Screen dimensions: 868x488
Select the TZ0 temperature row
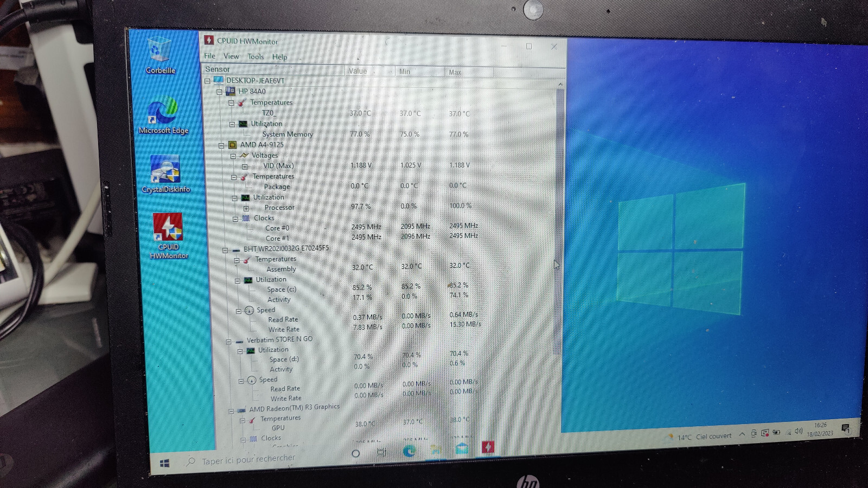click(269, 113)
